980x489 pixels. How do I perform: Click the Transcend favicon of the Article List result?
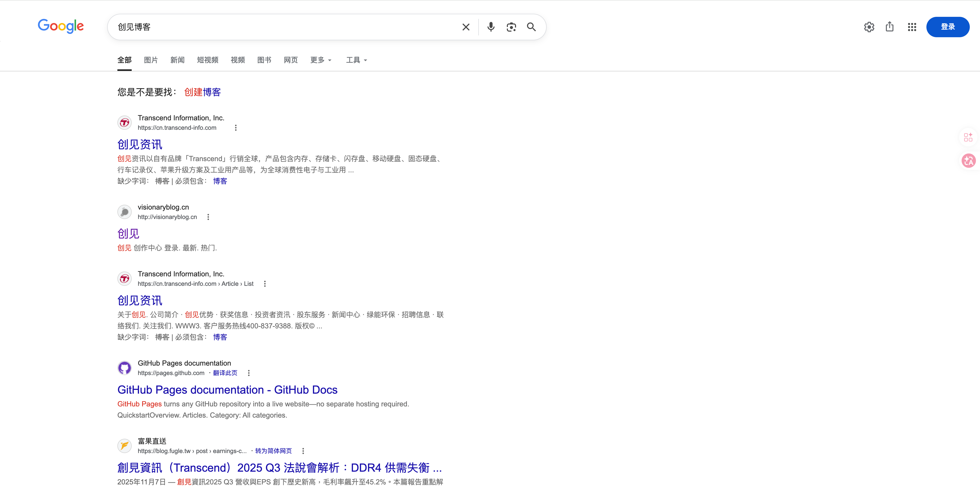pos(124,279)
